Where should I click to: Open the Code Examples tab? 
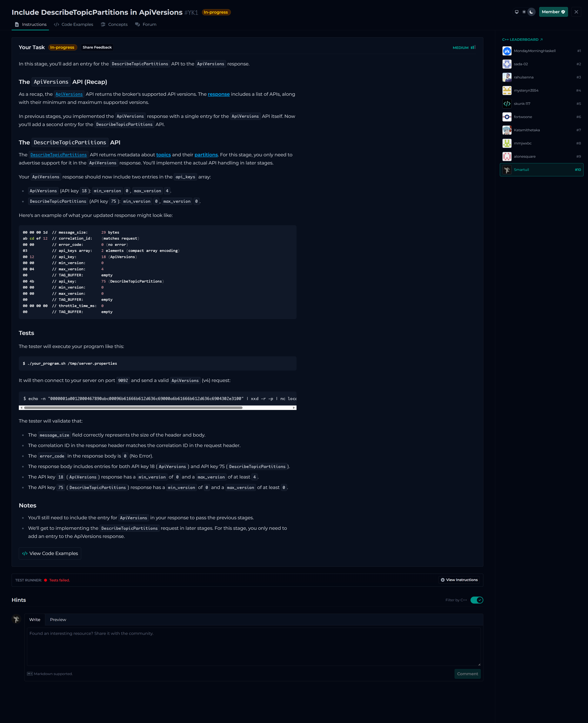click(x=73, y=24)
